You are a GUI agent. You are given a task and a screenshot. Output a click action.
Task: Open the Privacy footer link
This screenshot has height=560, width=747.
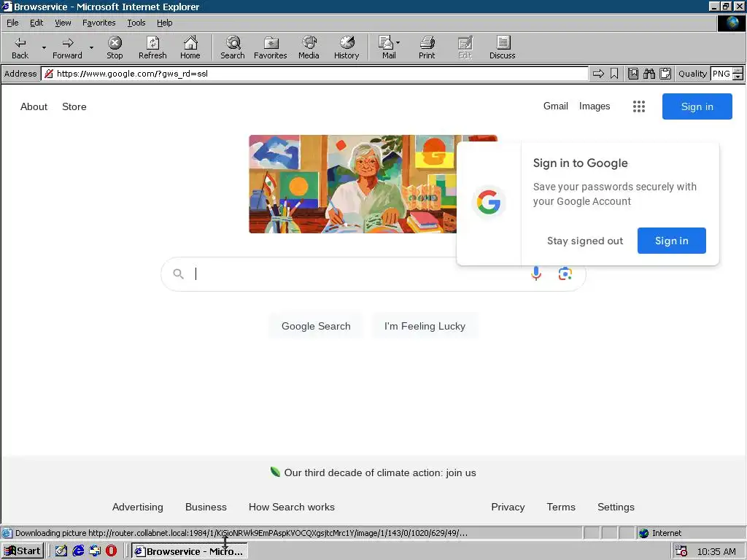point(508,507)
